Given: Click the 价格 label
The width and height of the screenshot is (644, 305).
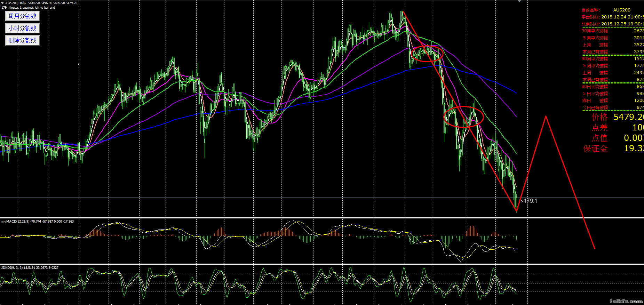Looking at the screenshot, I should (600, 117).
